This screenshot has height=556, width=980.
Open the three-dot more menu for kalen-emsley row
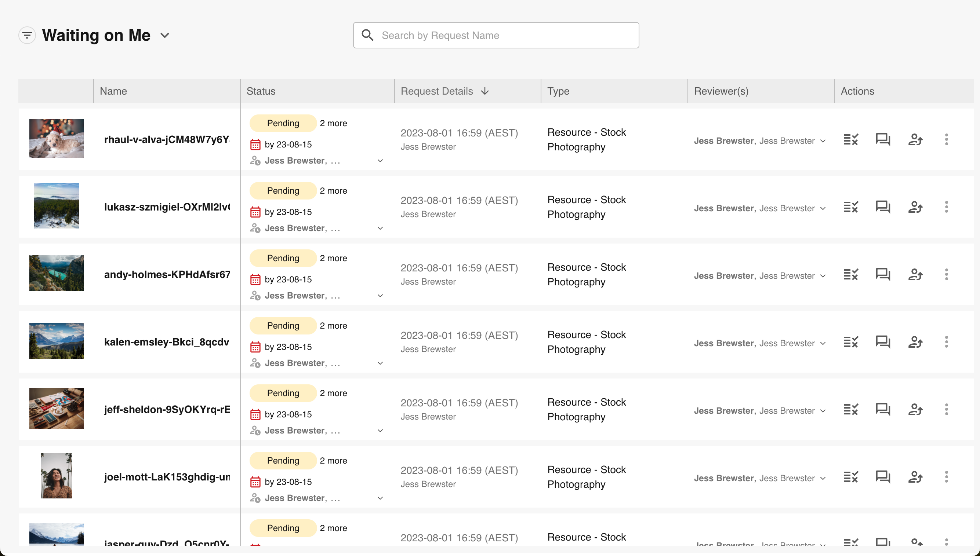pyautogui.click(x=946, y=342)
